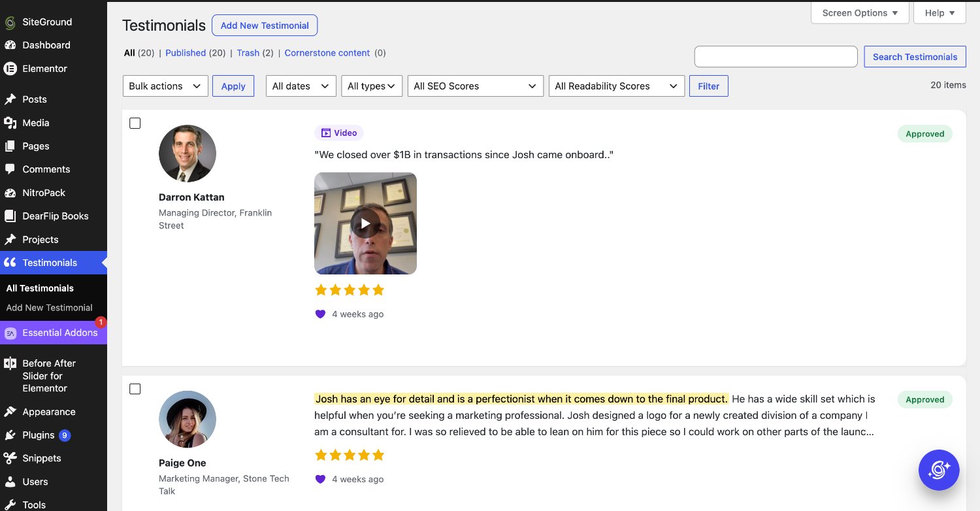Open the All Testimonials submenu item

click(40, 288)
